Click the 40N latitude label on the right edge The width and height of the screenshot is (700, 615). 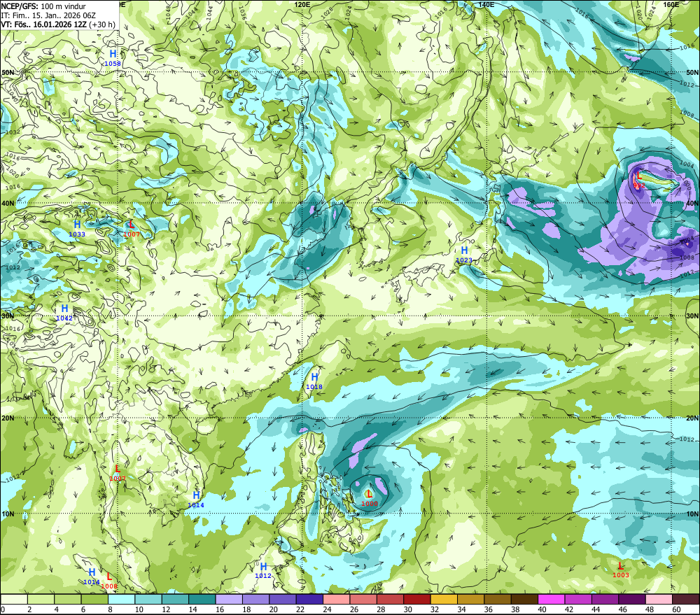[x=692, y=203]
